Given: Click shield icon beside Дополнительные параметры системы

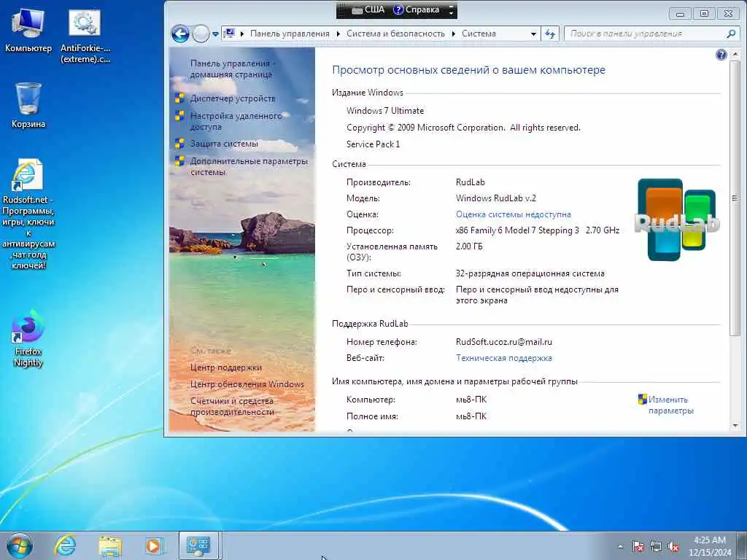Looking at the screenshot, I should (x=179, y=161).
